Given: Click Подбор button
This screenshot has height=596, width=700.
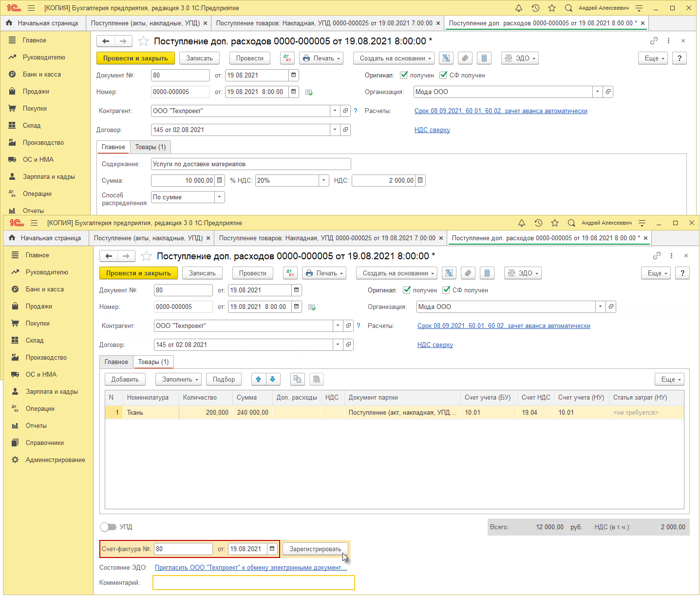Looking at the screenshot, I should point(224,379).
